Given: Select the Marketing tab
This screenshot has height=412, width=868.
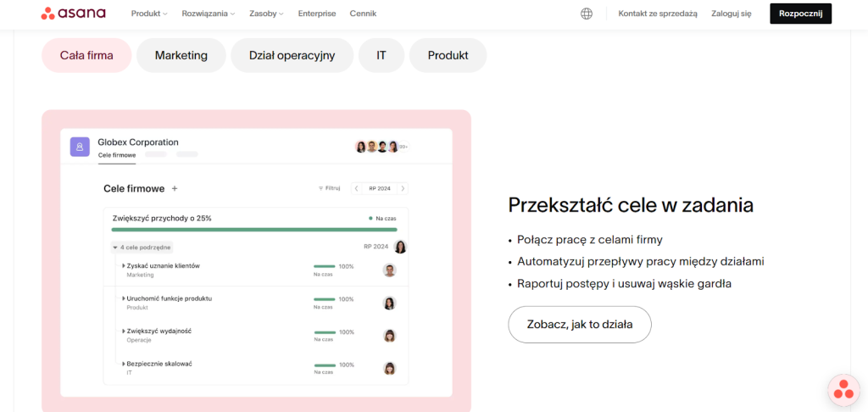Looking at the screenshot, I should click(x=181, y=55).
